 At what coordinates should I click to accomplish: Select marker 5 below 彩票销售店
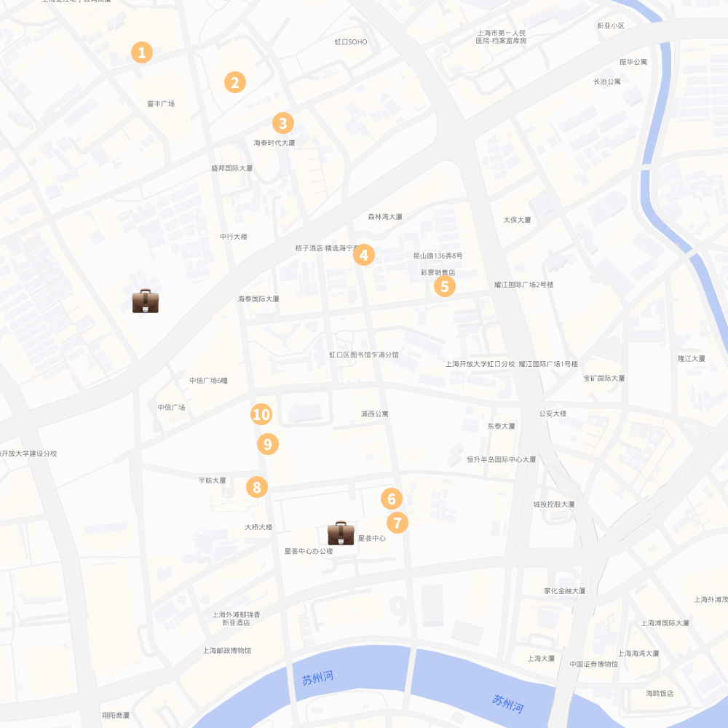(x=444, y=286)
